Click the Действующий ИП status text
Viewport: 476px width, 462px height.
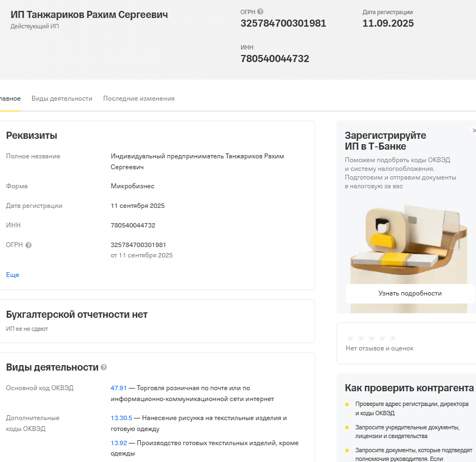pos(35,27)
